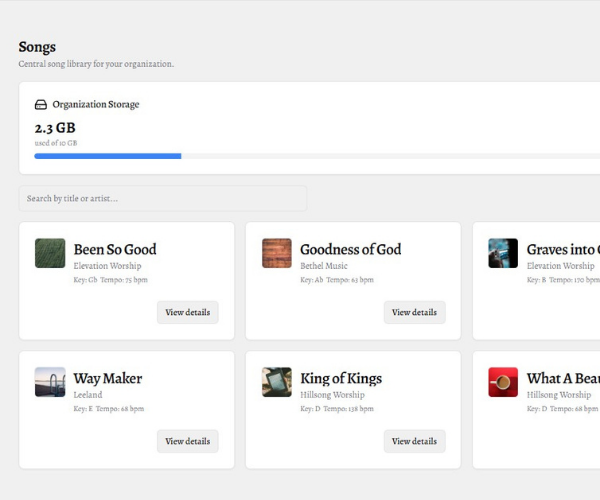Click the Organization Storage label

click(x=96, y=104)
